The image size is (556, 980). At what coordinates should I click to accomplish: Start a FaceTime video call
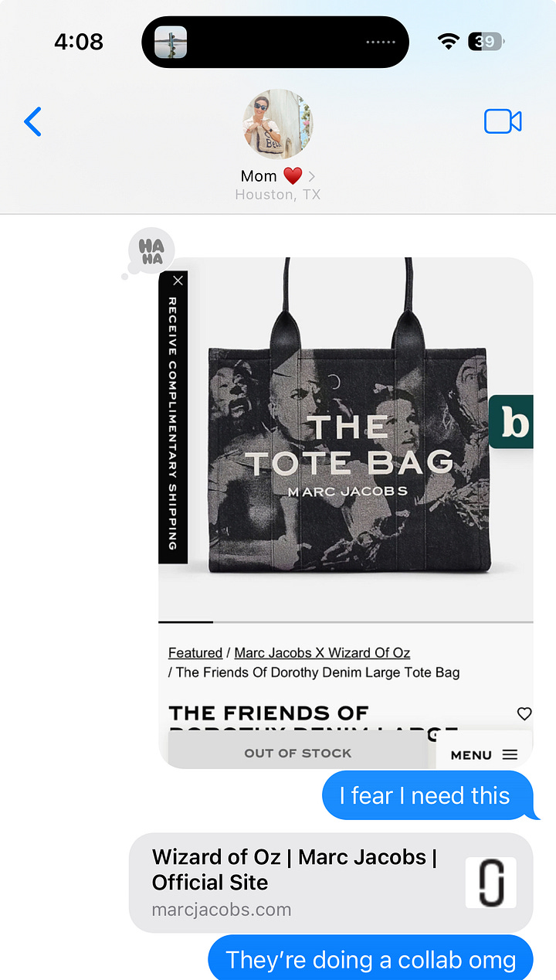pyautogui.click(x=503, y=121)
